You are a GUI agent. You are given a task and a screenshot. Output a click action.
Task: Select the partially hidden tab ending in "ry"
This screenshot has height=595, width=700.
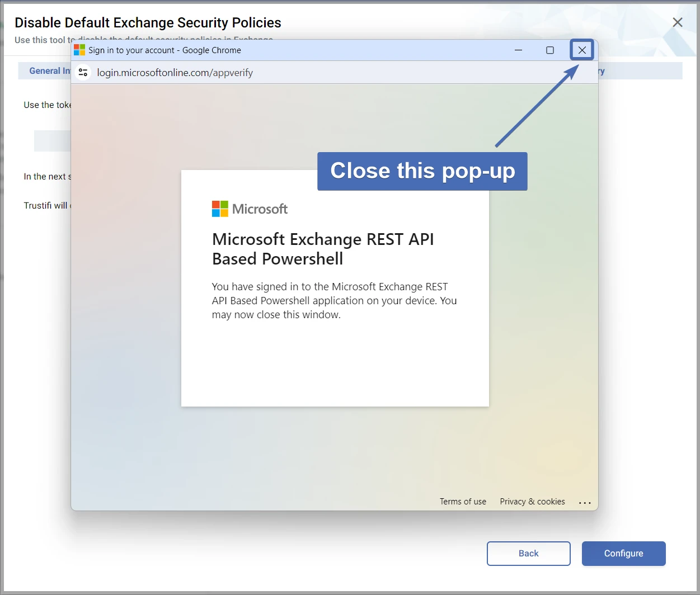pyautogui.click(x=601, y=71)
